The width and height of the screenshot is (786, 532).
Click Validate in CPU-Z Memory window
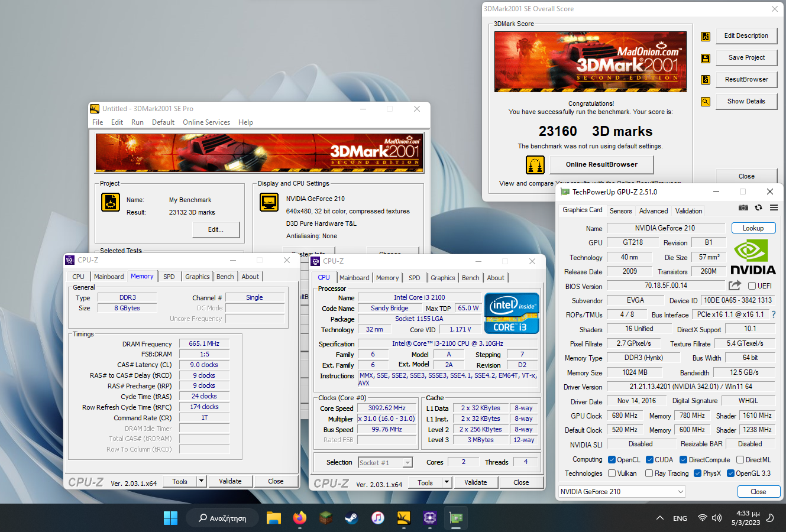point(230,481)
